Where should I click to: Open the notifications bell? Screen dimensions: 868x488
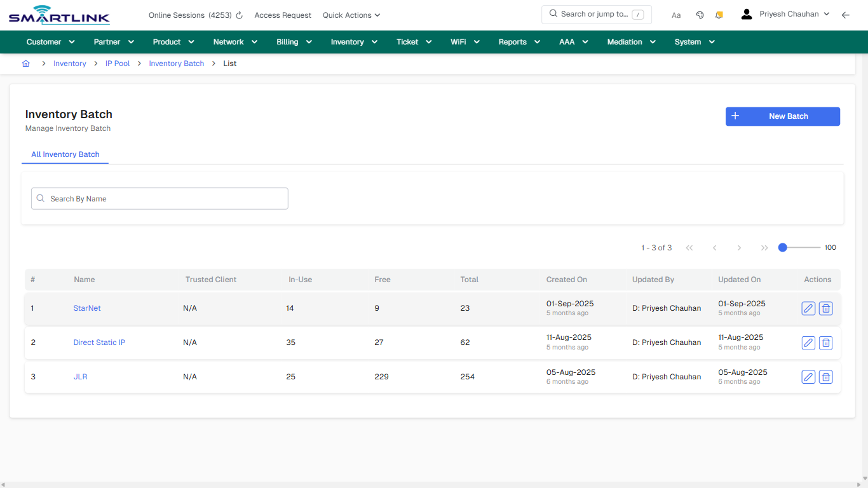tap(719, 15)
